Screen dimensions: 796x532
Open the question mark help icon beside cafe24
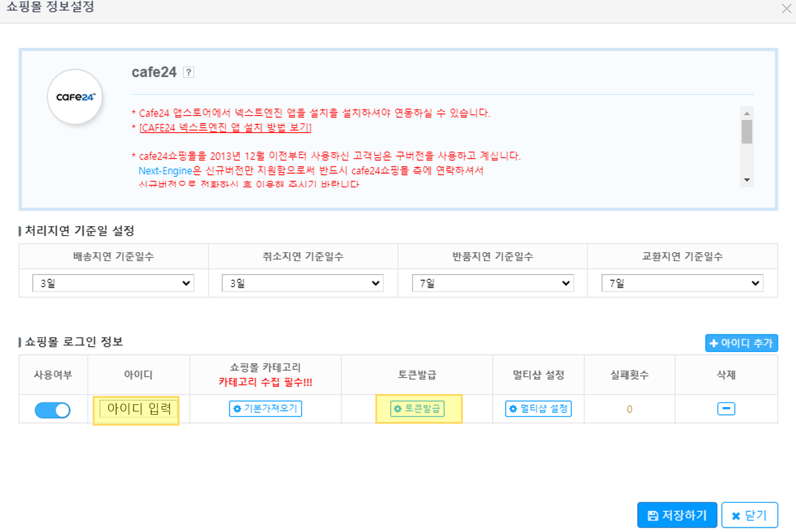point(189,73)
